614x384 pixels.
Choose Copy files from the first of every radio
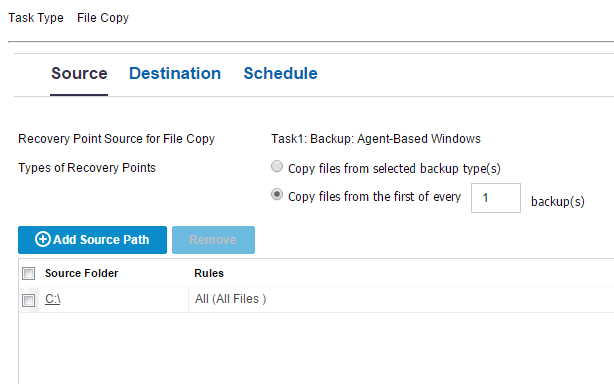click(277, 194)
